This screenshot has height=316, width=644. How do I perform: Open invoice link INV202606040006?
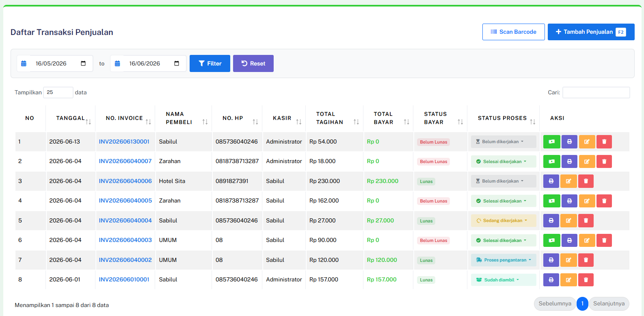[125, 181]
